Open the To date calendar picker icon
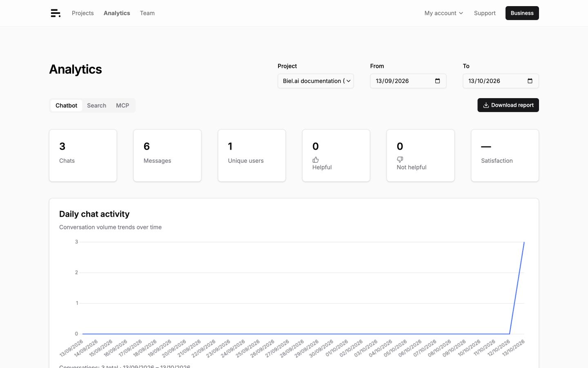 coord(530,81)
